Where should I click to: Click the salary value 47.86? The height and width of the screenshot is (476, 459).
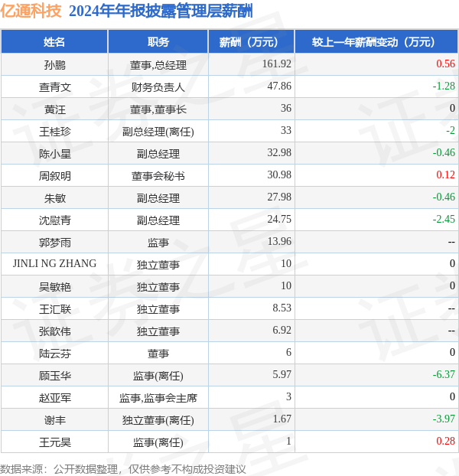pos(279,86)
